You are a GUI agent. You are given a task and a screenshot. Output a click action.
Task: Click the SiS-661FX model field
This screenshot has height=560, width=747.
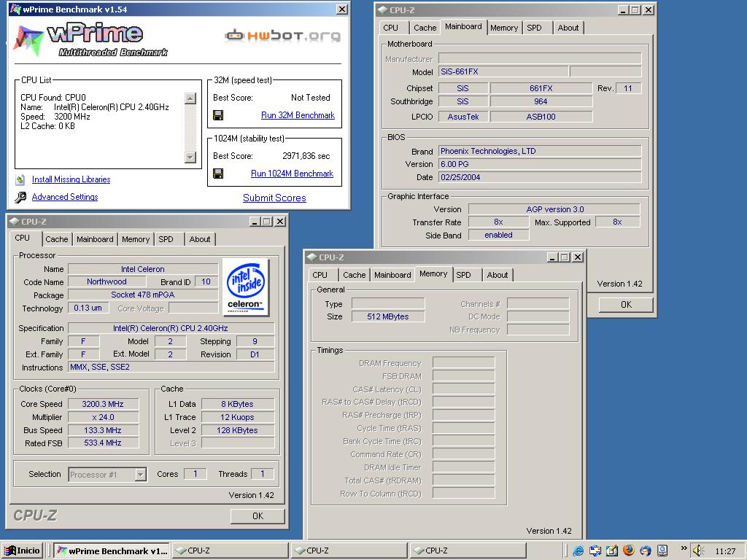(503, 71)
